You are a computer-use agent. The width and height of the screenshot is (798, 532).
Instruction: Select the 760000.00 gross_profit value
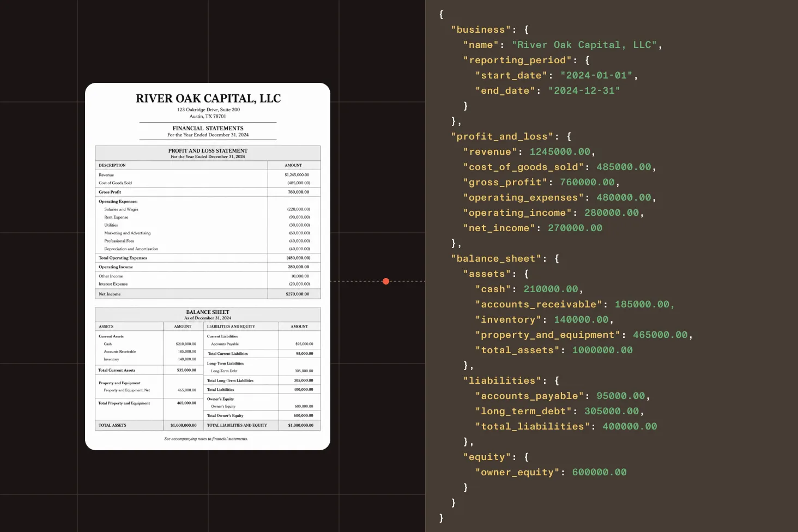(587, 182)
